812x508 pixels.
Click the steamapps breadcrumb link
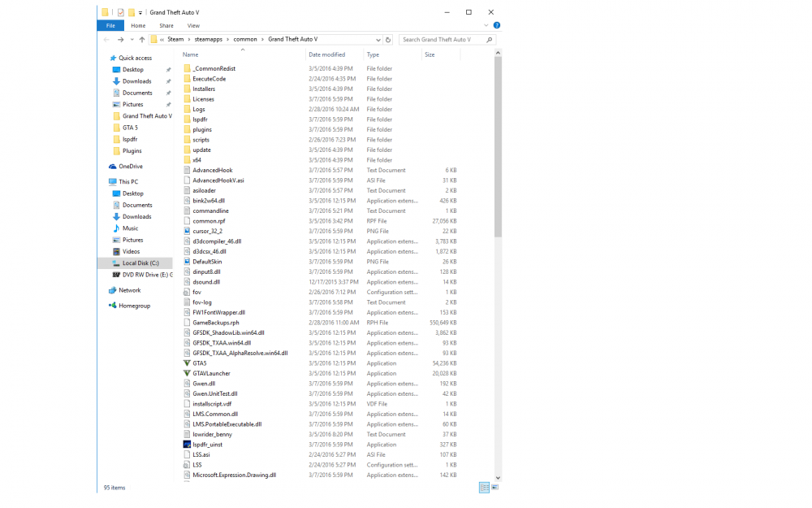(x=208, y=39)
